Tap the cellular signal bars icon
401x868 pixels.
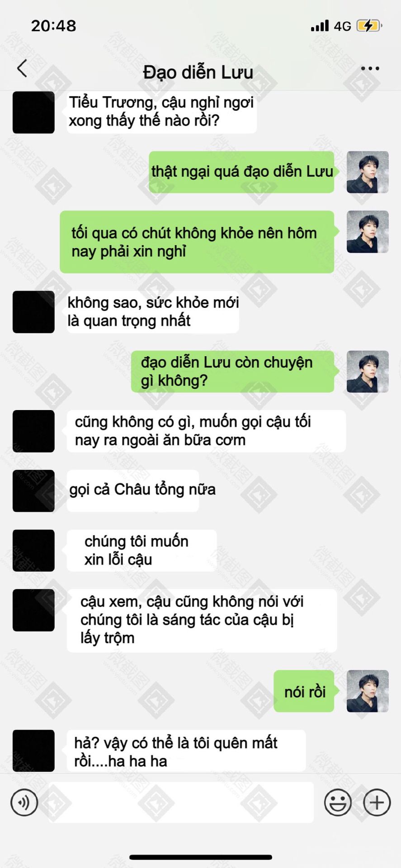(320, 26)
